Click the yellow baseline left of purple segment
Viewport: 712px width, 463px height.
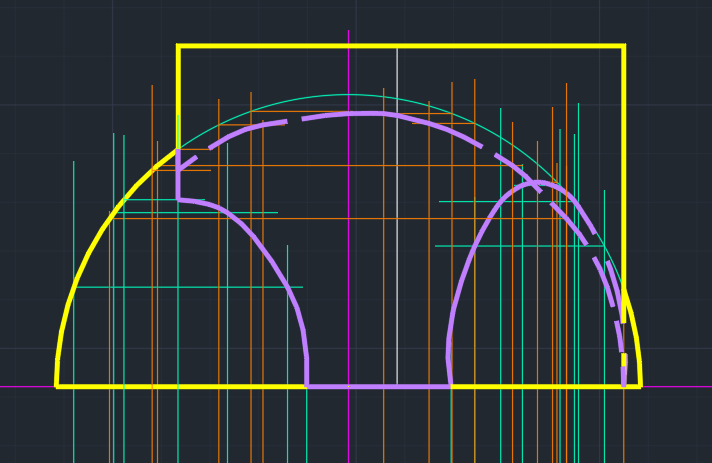[x=181, y=386]
